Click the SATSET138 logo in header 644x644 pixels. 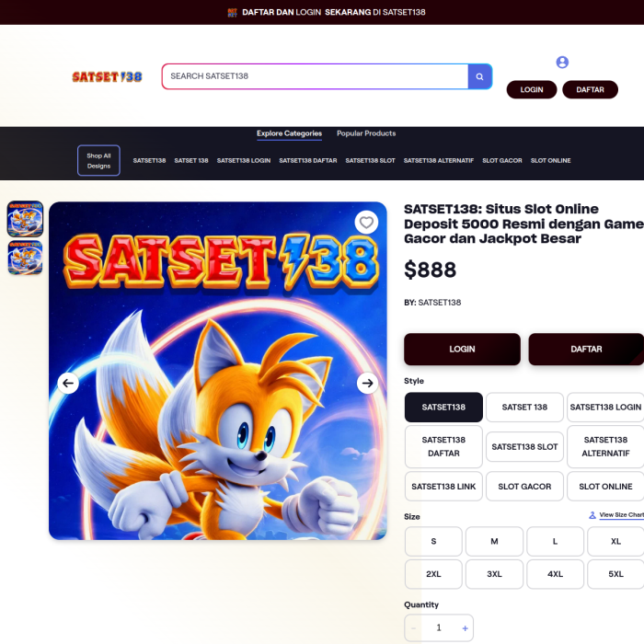(x=107, y=76)
